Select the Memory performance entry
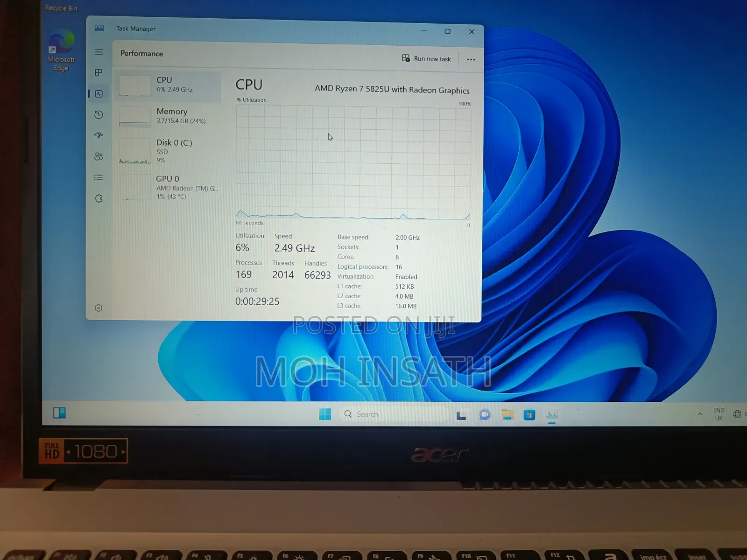 click(x=168, y=117)
